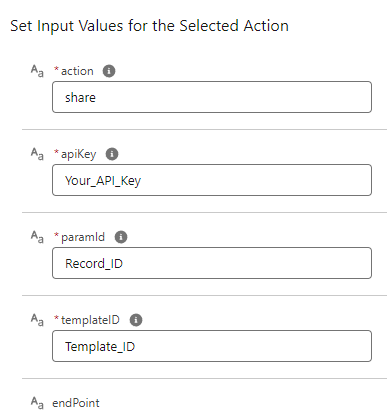Click the red required asterisk before action
Image resolution: width=387 pixels, height=420 pixels.
(56, 69)
